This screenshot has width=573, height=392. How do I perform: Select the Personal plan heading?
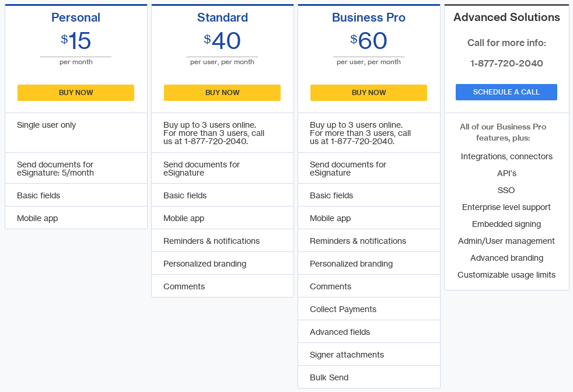[x=75, y=17]
